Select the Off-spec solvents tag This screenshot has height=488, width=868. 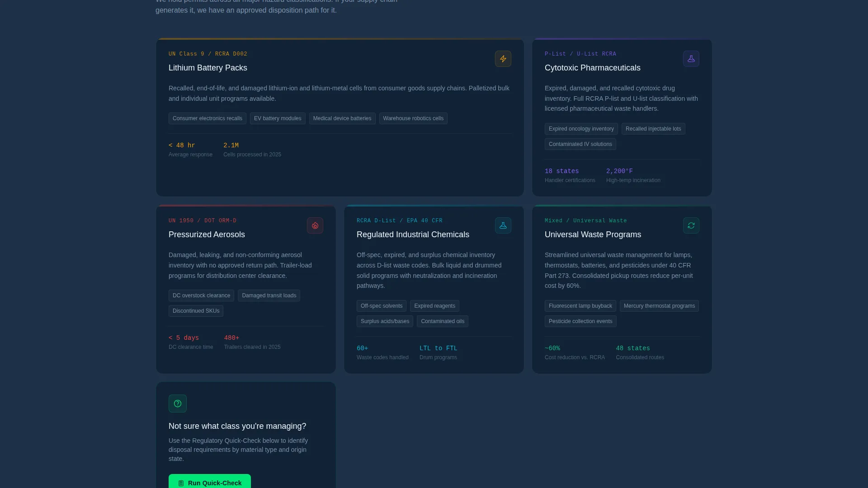click(x=382, y=306)
